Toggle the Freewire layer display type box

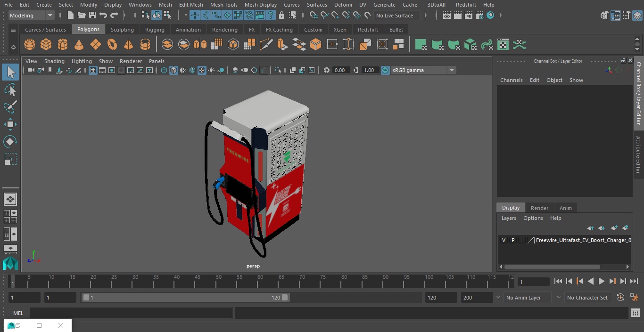[522, 240]
